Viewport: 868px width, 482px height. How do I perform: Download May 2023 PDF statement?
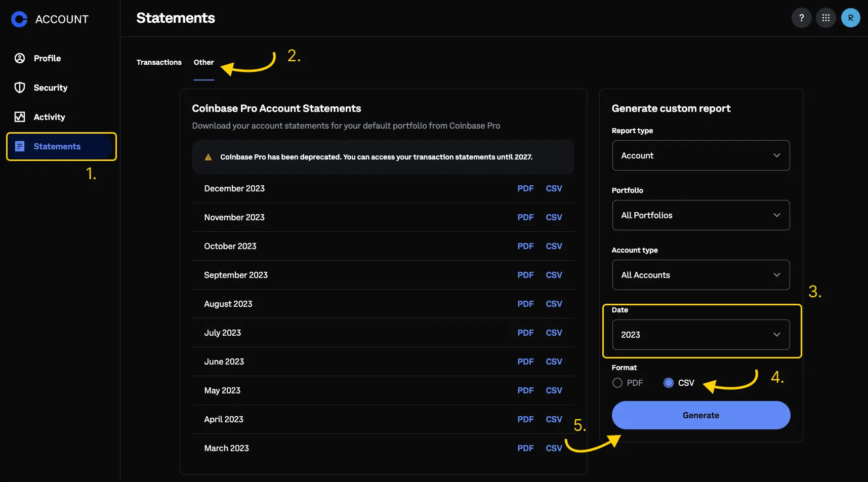(x=525, y=390)
